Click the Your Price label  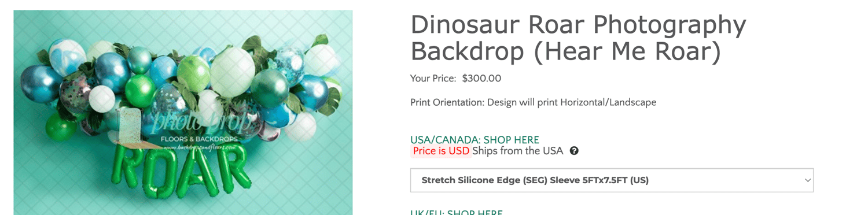[x=433, y=79]
